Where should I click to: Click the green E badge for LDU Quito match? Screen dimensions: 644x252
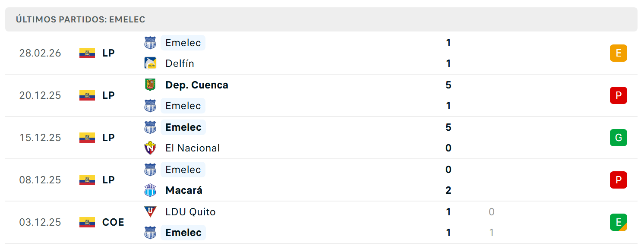click(x=618, y=222)
